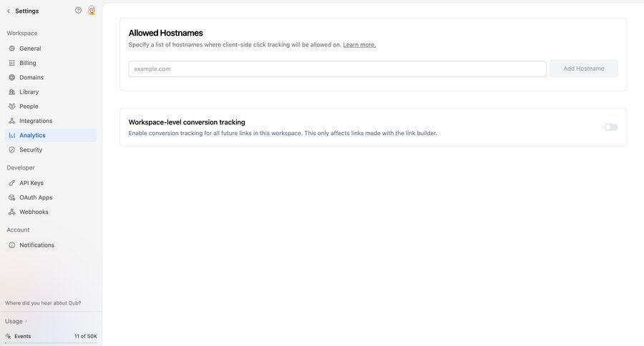
Task: Click the 'Allowed Hostnames' heading
Action: pos(165,33)
